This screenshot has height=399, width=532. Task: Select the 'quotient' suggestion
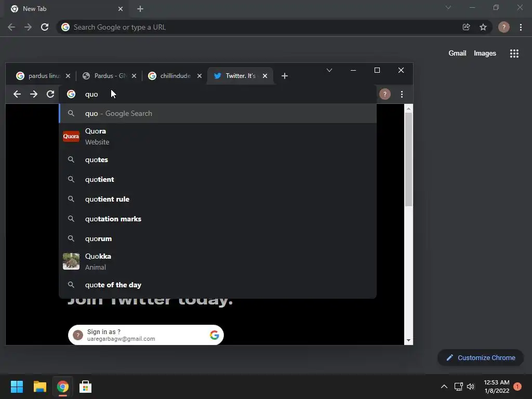click(218, 179)
